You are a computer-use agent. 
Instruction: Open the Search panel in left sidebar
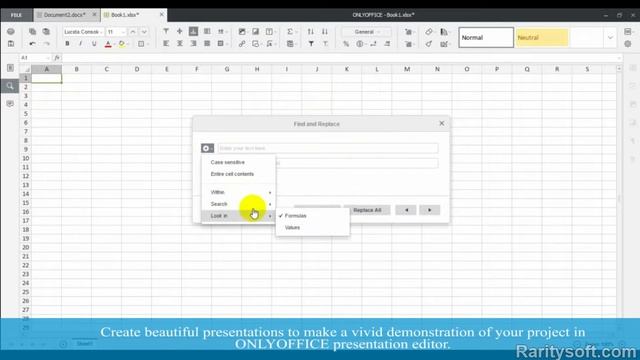pyautogui.click(x=10, y=86)
